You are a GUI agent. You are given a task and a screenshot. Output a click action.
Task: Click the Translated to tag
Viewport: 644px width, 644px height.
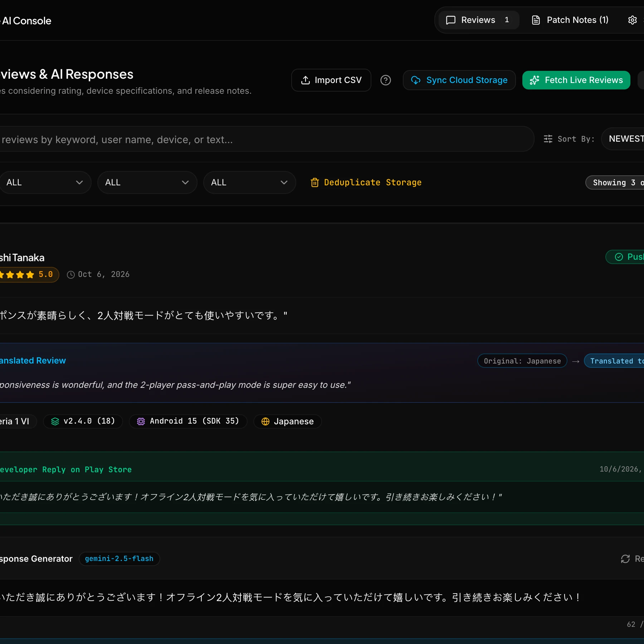[614, 361]
